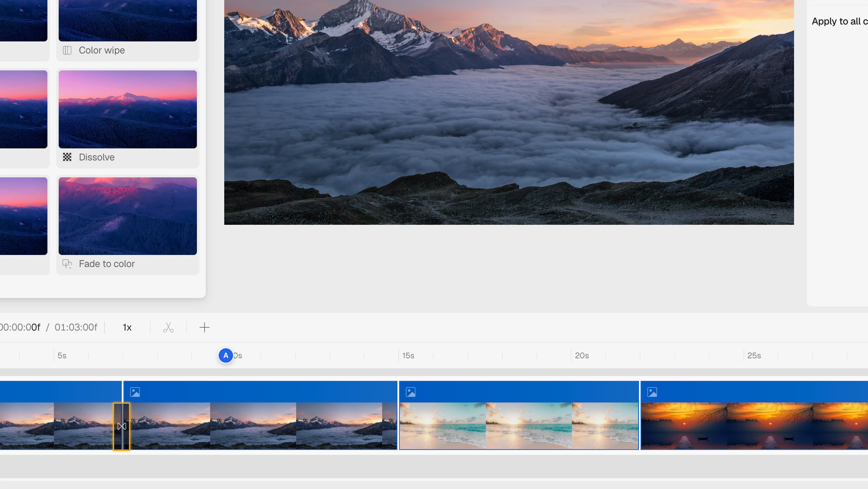This screenshot has height=489, width=868.
Task: Click the scissors split icon
Action: coord(168,327)
